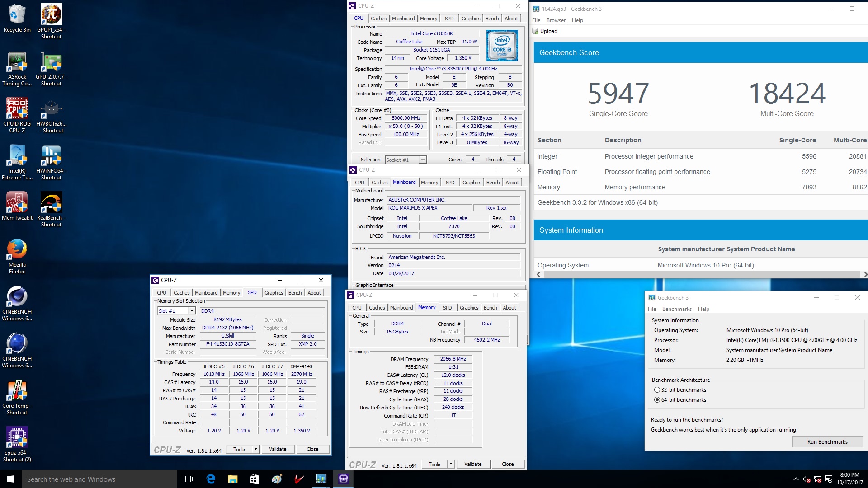Click Close in SPD CPU-Z window
Image resolution: width=868 pixels, height=488 pixels.
312,449
